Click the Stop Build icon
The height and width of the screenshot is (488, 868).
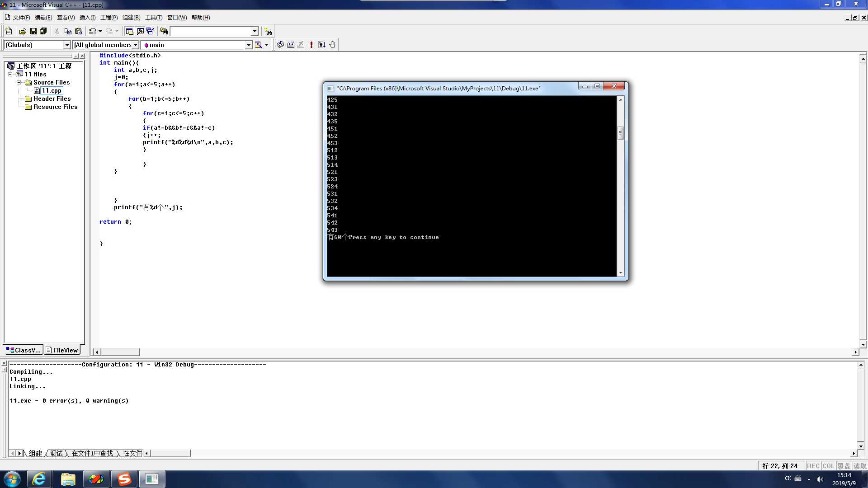(x=301, y=45)
